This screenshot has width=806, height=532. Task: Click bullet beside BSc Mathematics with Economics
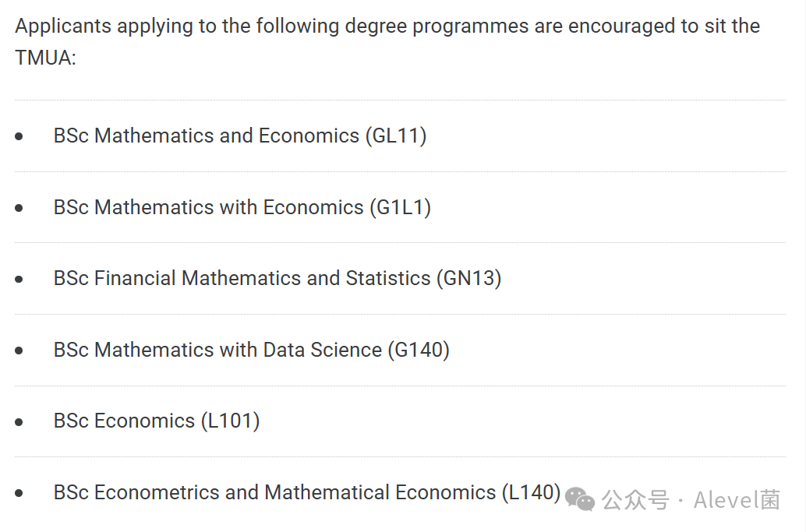pyautogui.click(x=19, y=208)
